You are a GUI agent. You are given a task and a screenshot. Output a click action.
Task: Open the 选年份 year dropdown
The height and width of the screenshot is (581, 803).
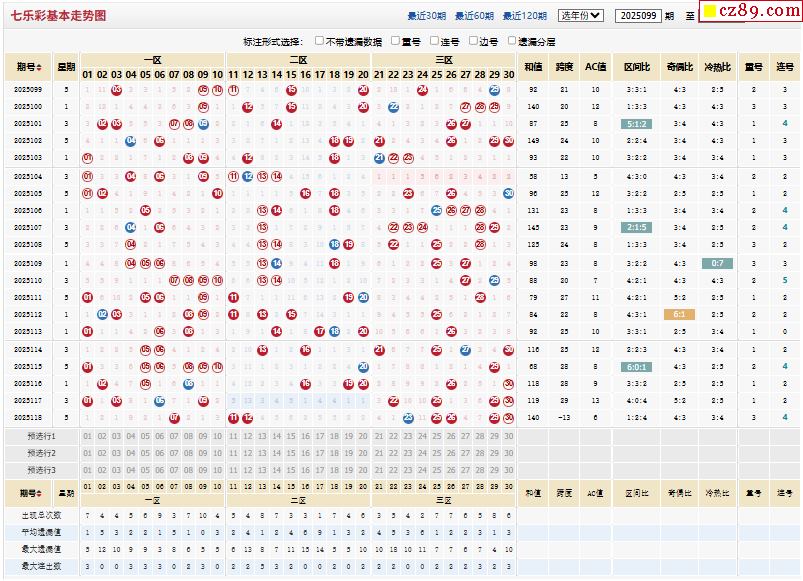580,16
